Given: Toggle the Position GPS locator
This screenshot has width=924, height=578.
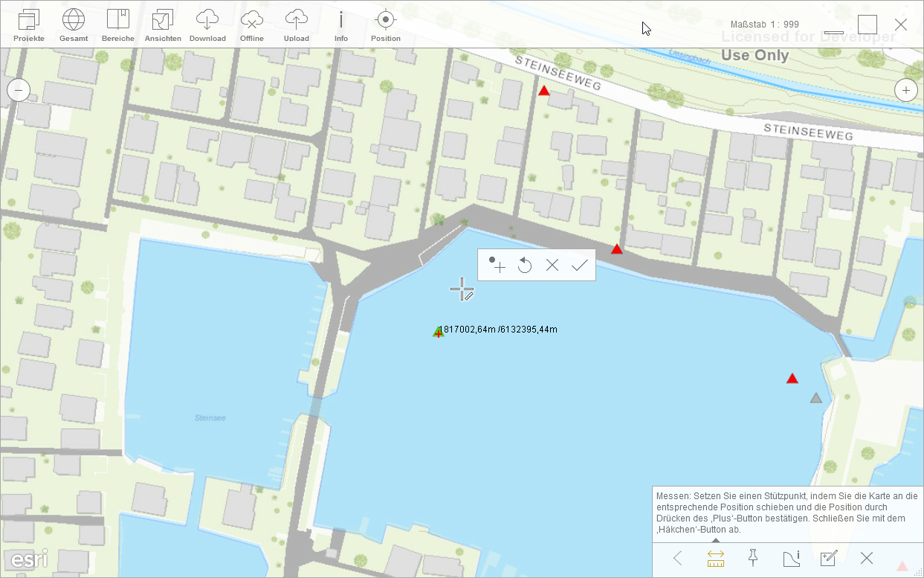Looking at the screenshot, I should (x=385, y=25).
